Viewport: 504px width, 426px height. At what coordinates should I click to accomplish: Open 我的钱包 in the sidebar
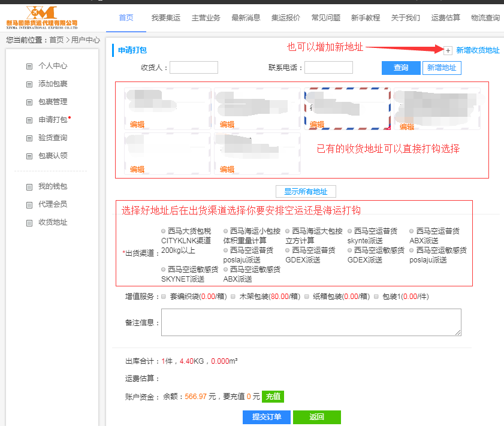pos(53,186)
